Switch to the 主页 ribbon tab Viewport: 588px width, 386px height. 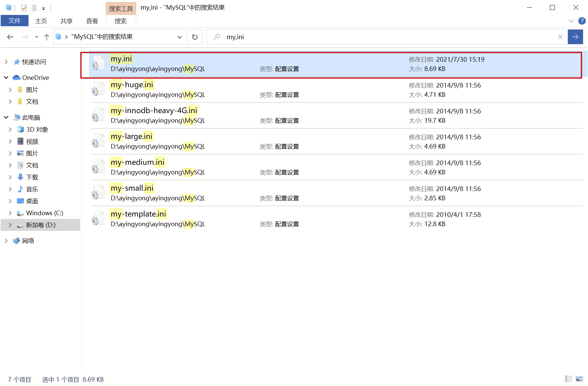pos(41,21)
